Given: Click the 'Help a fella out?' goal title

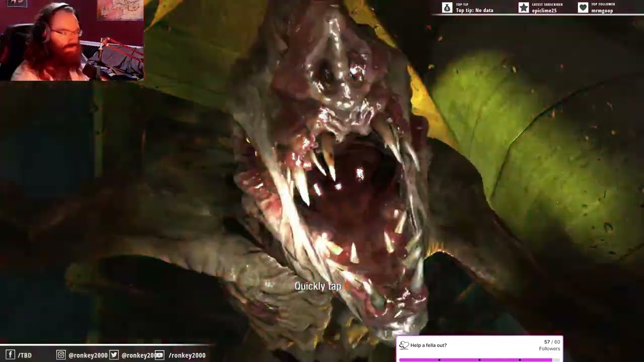Looking at the screenshot, I should point(429,345).
